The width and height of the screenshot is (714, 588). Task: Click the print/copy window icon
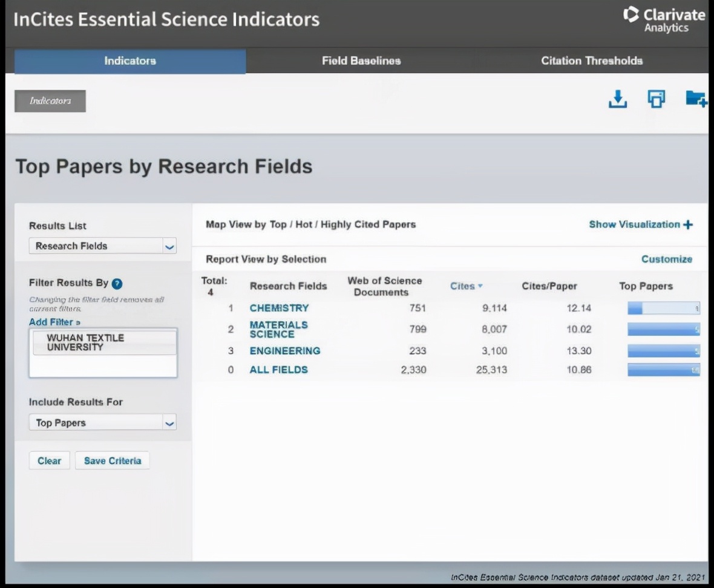[657, 99]
